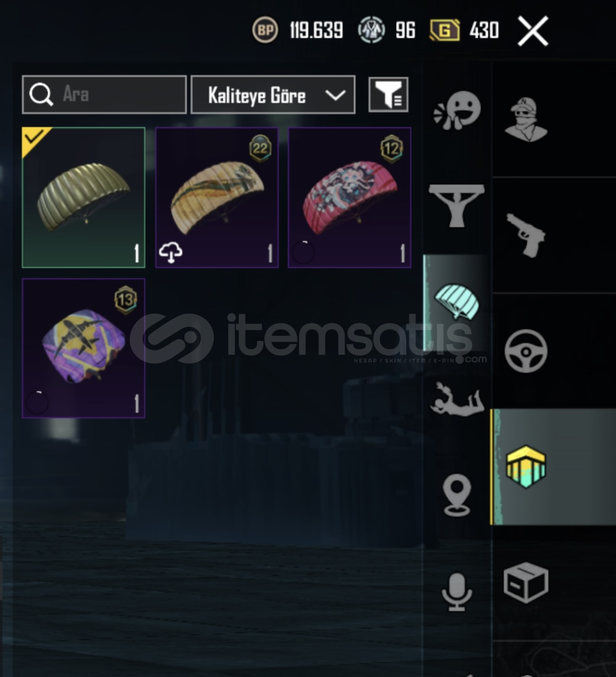Open the character outfit section

tap(526, 119)
